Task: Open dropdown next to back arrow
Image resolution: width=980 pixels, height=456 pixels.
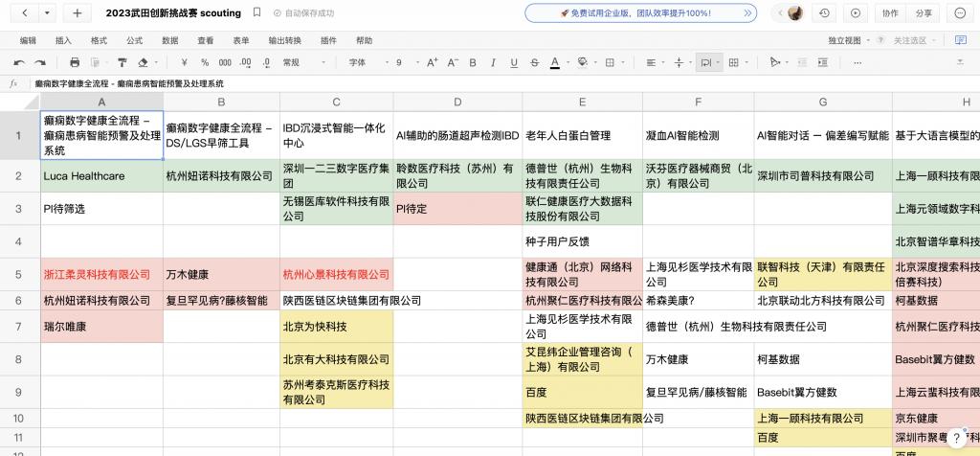Action: tap(48, 13)
